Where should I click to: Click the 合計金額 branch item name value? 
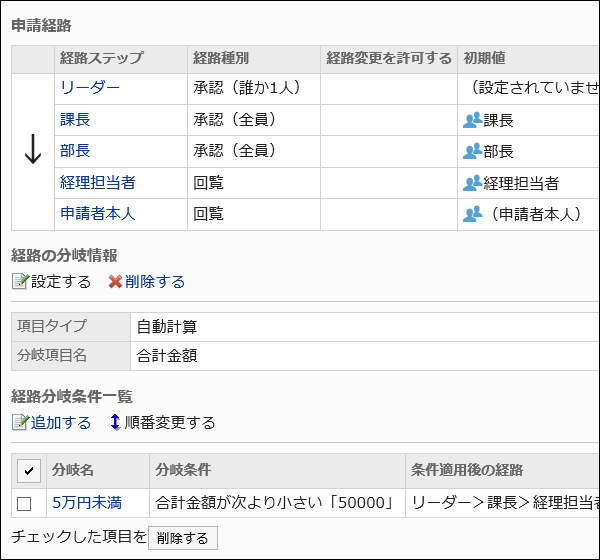(x=167, y=356)
